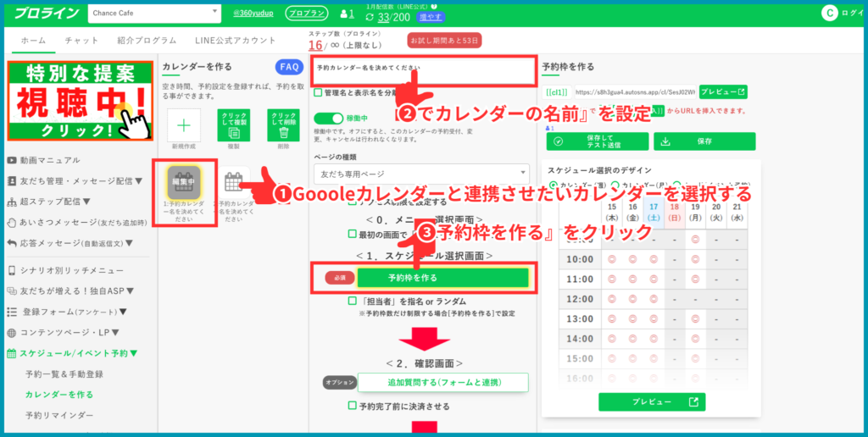Open カレンダーを作る submenu item
Viewport: 868px width, 437px height.
[59, 395]
